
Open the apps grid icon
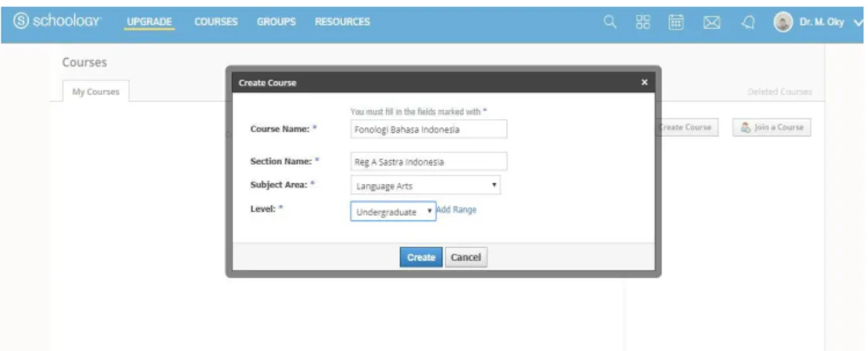click(x=643, y=22)
